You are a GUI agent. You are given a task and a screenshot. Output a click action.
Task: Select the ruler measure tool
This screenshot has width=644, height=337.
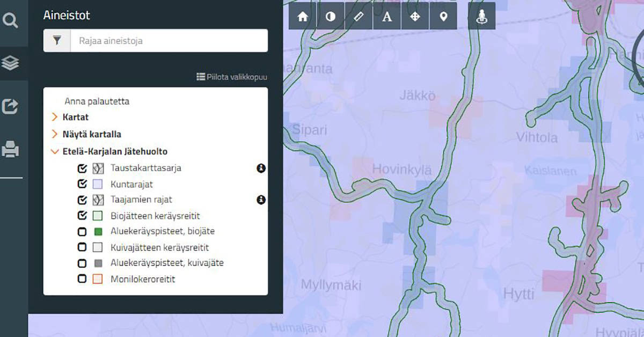pyautogui.click(x=359, y=16)
